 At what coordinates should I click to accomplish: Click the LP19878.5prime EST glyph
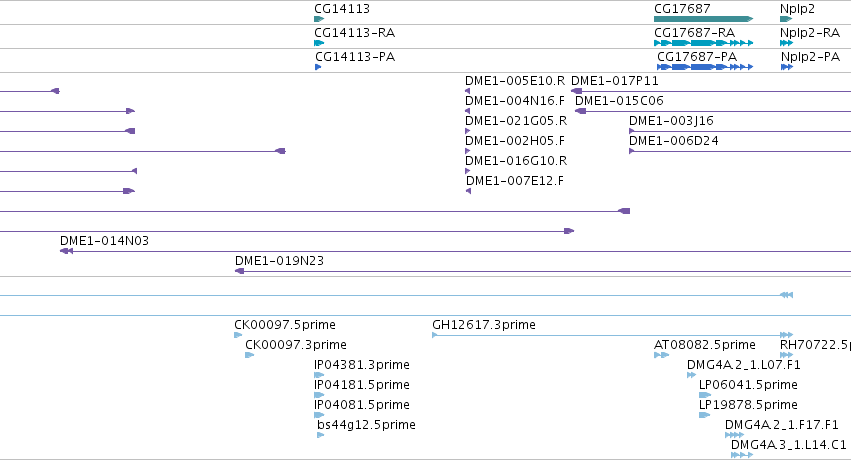coord(704,415)
